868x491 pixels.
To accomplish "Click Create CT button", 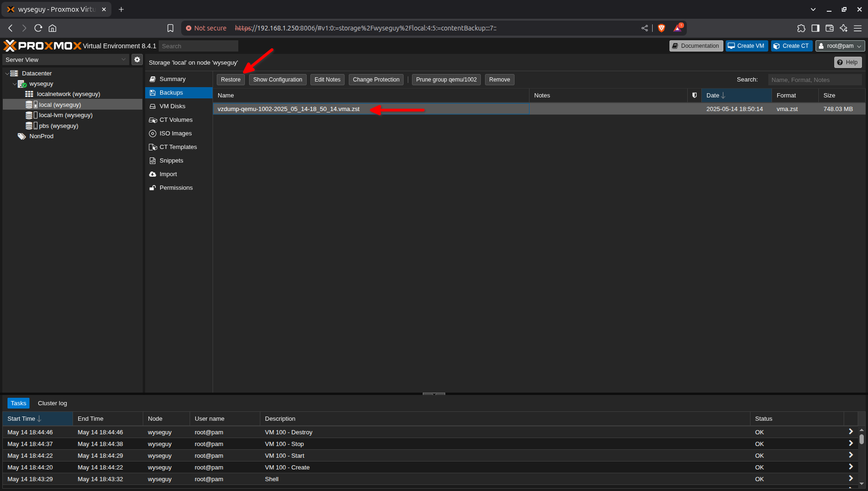I will pyautogui.click(x=792, y=46).
